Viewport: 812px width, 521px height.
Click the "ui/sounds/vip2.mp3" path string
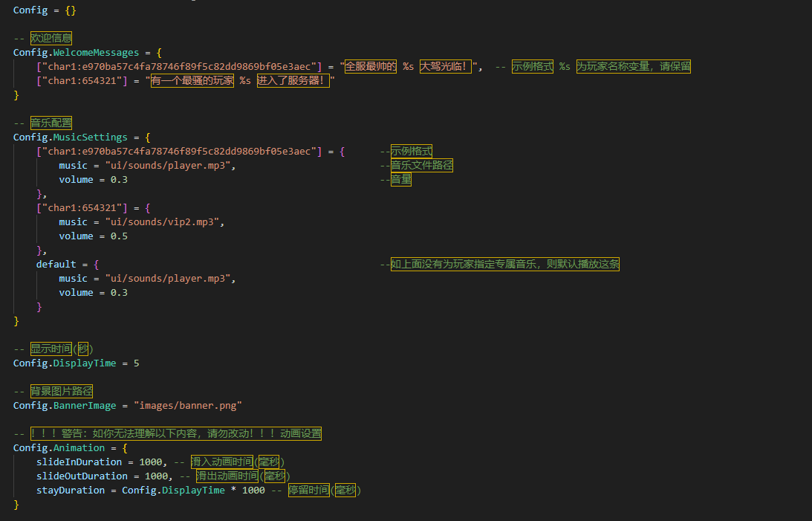click(165, 221)
